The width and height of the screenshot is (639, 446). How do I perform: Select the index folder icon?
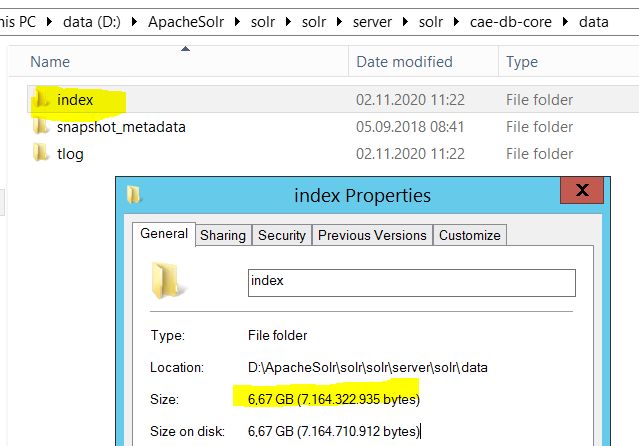coord(41,99)
